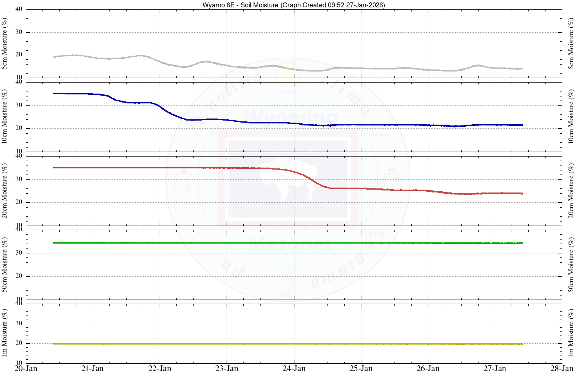Click the 28-Jan date label

(x=562, y=369)
